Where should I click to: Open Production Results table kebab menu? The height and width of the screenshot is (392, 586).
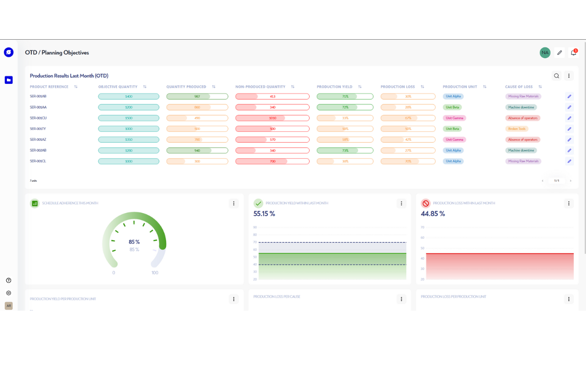point(569,76)
